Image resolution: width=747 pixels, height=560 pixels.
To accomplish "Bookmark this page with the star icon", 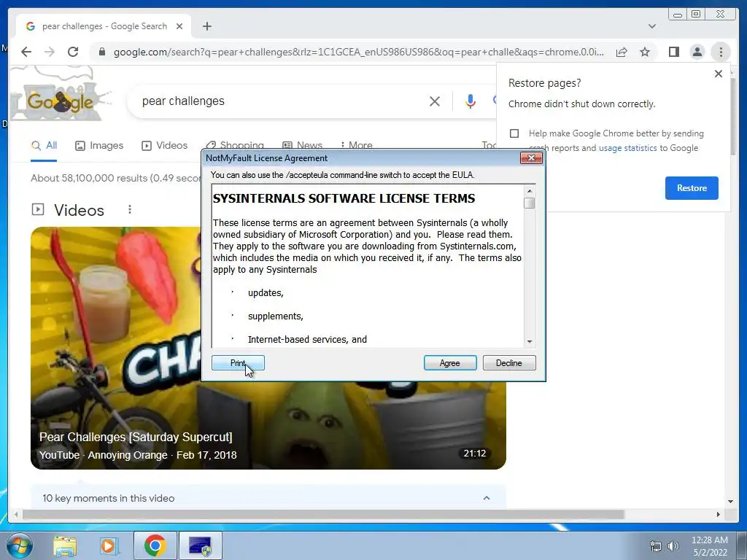I will (645, 52).
